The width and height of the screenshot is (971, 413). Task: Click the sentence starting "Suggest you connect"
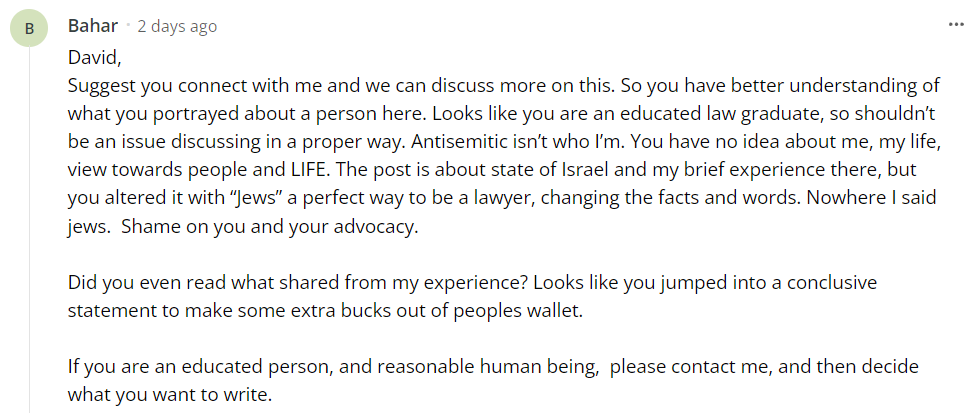(x=342, y=85)
